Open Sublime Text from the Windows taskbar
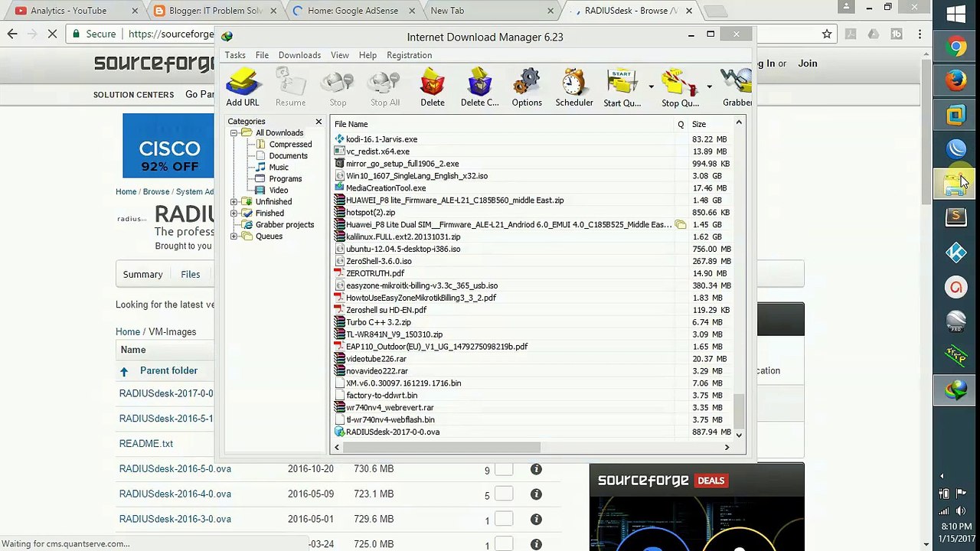 pyautogui.click(x=955, y=217)
